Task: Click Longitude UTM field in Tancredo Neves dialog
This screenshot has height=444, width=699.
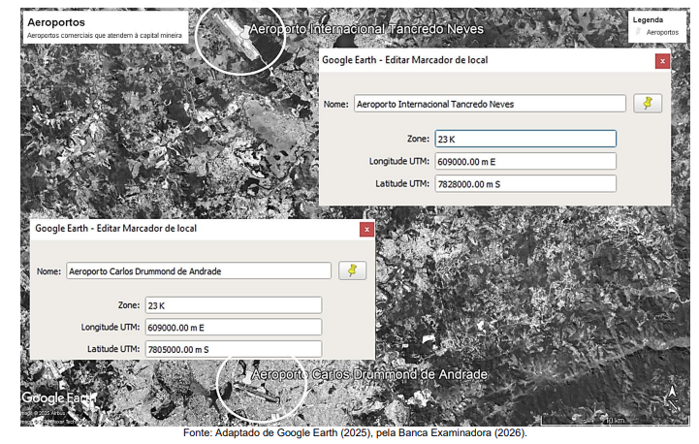Action: coord(526,161)
